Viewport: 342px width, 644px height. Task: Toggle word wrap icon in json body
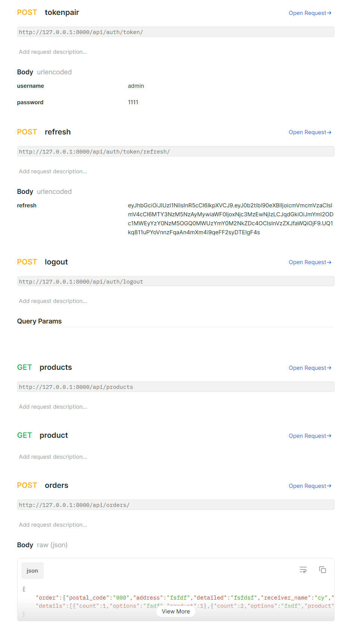tap(303, 570)
